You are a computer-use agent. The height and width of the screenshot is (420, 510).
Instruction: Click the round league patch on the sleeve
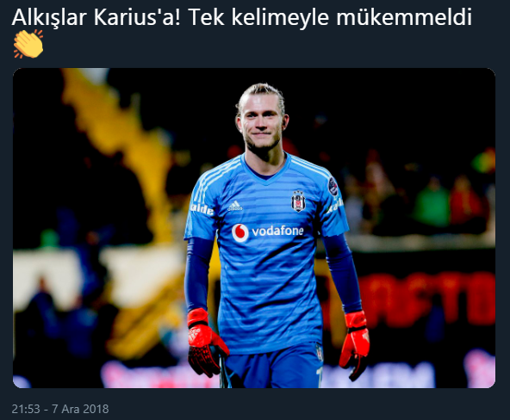tap(333, 186)
